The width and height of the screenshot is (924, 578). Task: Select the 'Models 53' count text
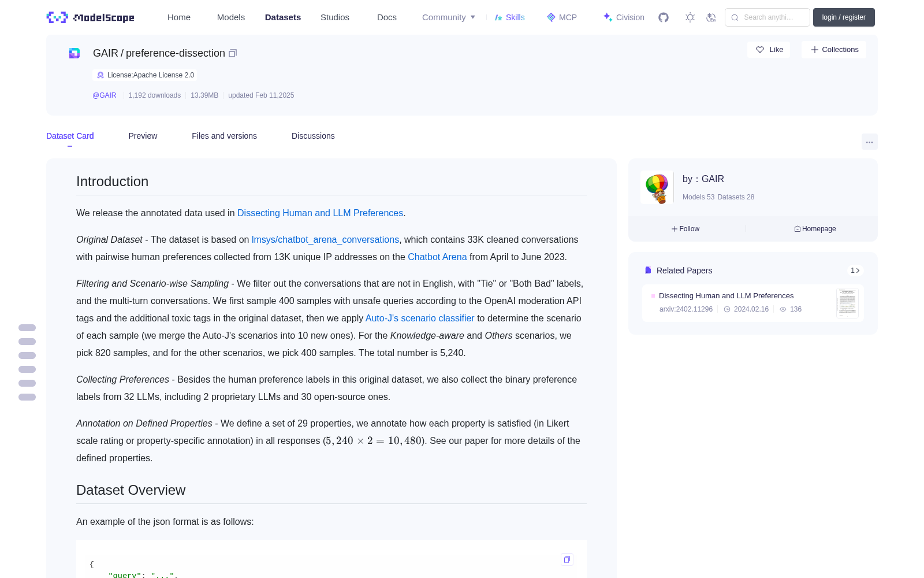point(698,197)
